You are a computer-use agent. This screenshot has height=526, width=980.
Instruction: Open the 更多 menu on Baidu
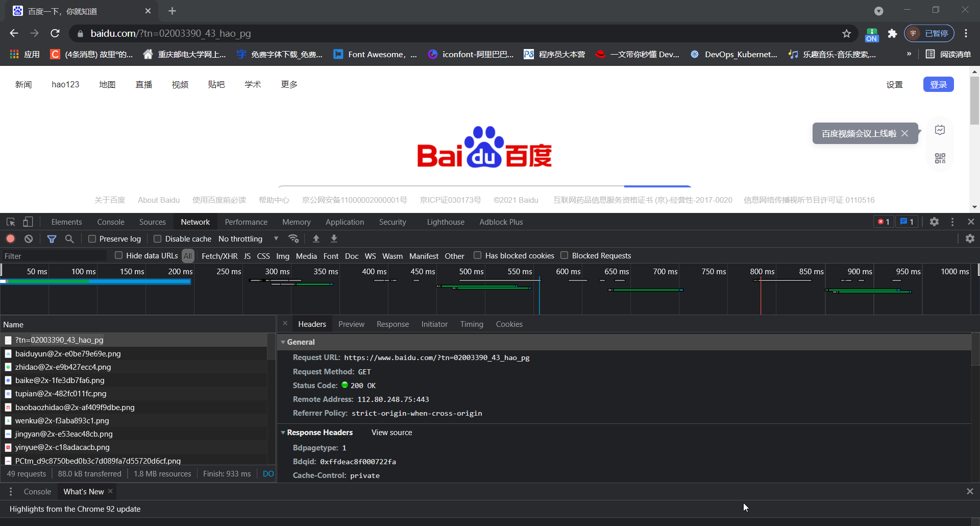(289, 84)
